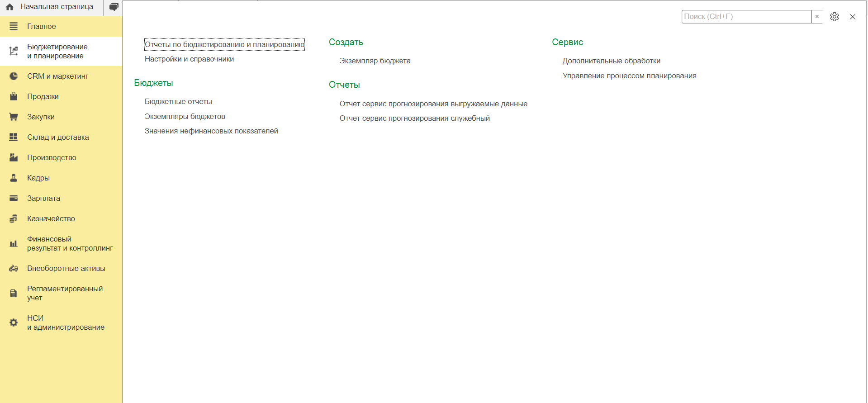Click the pie chart icon for CRM и маркетинг

click(14, 76)
